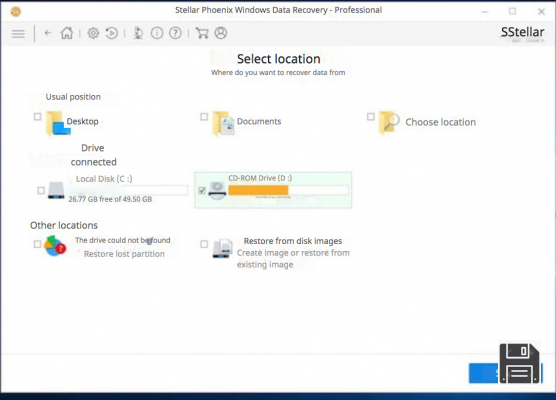
Task: Click the SStellar logo
Action: point(522,32)
